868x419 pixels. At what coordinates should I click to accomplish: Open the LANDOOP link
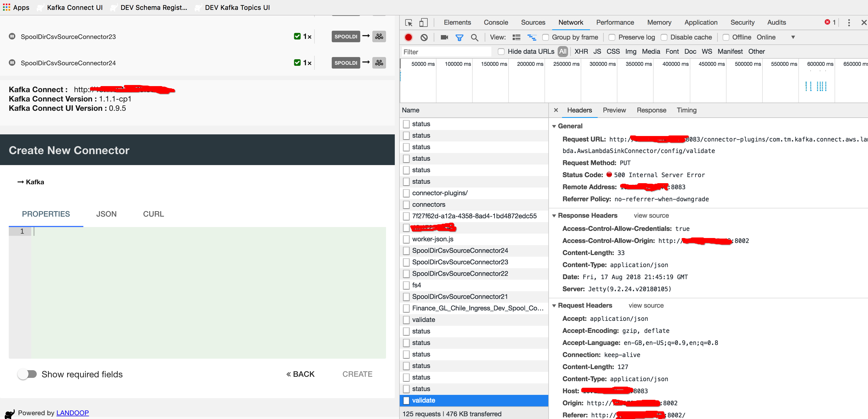[72, 413]
